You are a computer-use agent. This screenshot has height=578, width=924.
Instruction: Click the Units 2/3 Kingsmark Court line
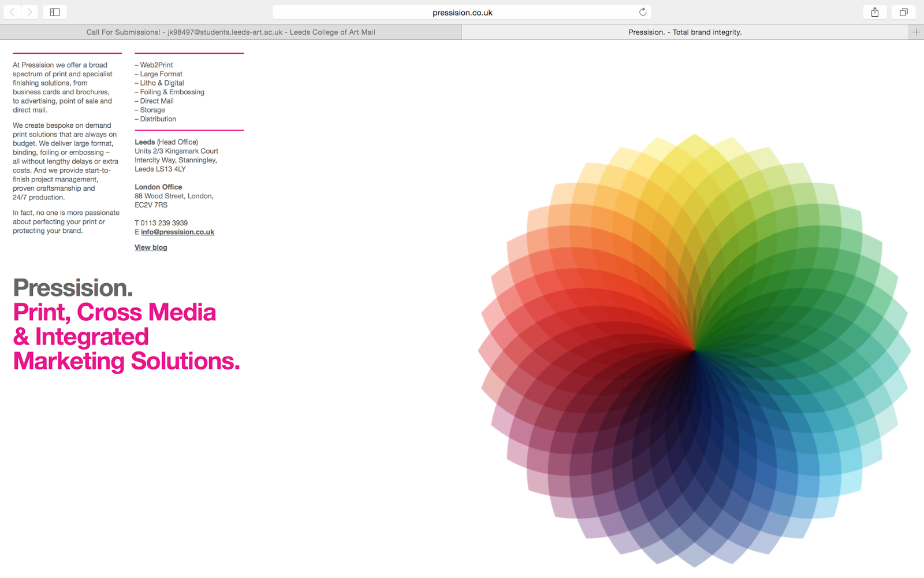click(176, 151)
